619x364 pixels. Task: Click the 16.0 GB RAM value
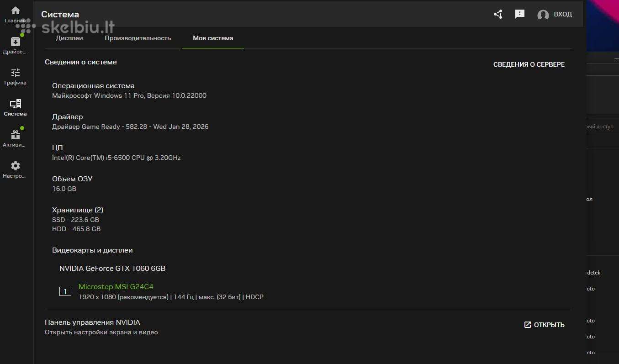click(64, 189)
